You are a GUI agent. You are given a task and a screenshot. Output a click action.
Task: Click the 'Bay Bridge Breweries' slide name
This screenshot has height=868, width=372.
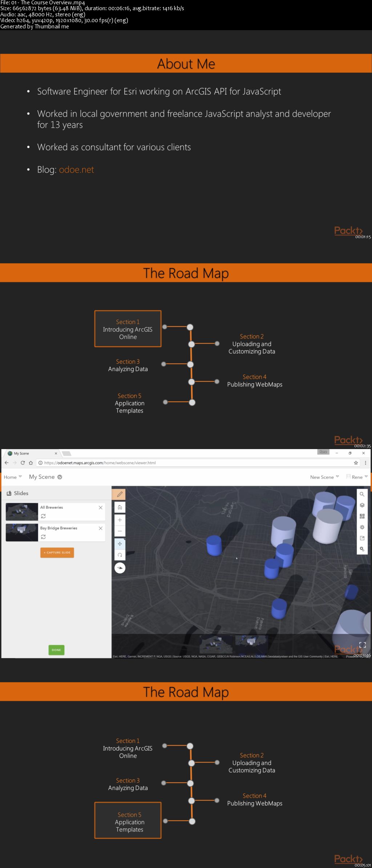[58, 528]
